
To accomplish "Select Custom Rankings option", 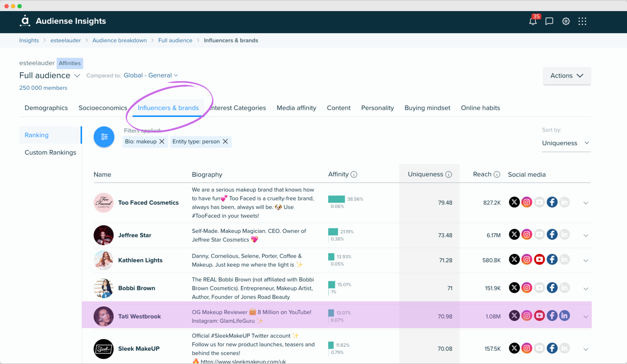I will tap(50, 152).
